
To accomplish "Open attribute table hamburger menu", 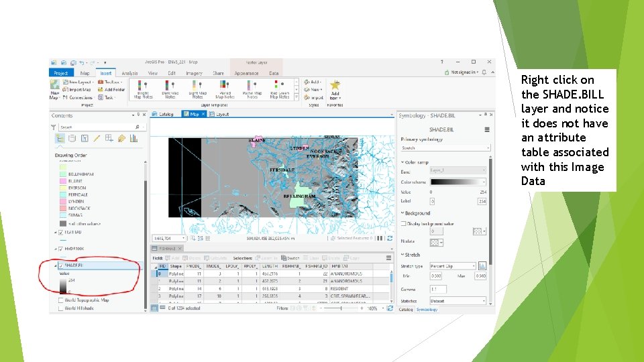I will click(x=388, y=258).
